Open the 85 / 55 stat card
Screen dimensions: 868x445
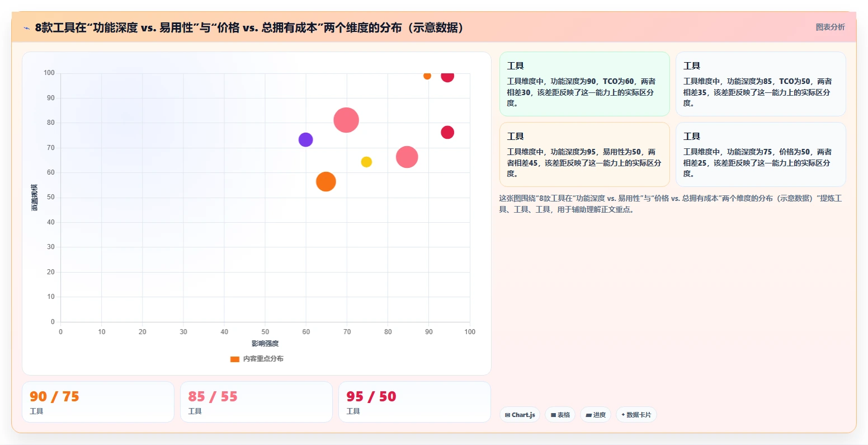click(256, 402)
